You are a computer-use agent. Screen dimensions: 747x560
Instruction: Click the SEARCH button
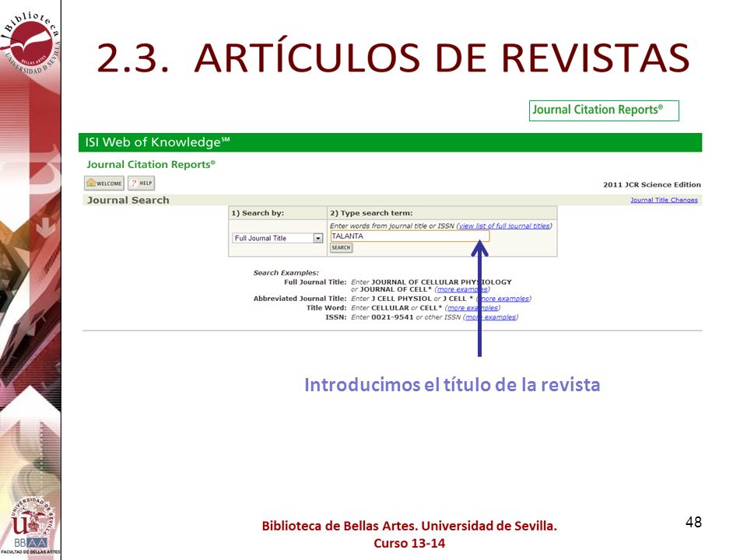click(341, 247)
